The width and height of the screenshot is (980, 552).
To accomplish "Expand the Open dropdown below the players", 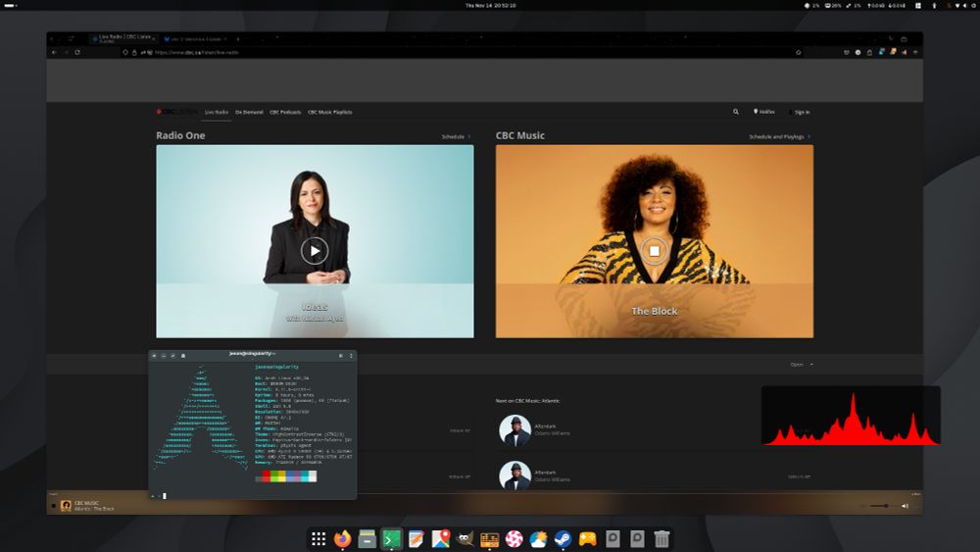I will (802, 364).
